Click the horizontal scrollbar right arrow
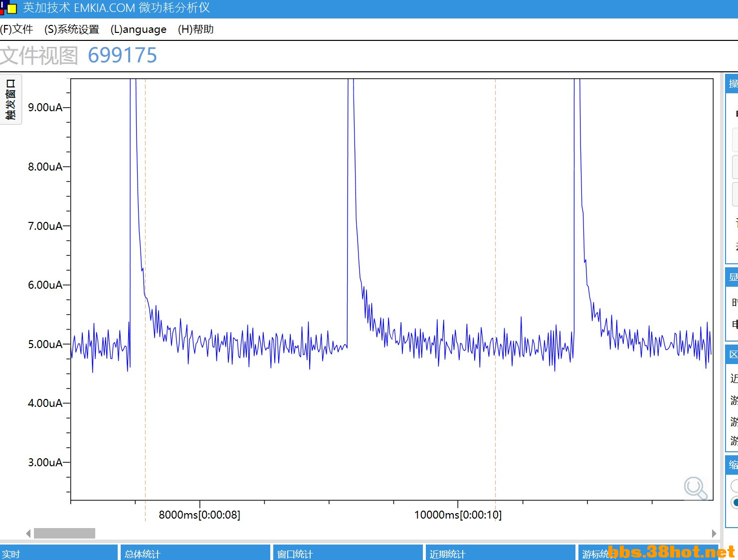Viewport: 738px width, 560px height. point(714,534)
